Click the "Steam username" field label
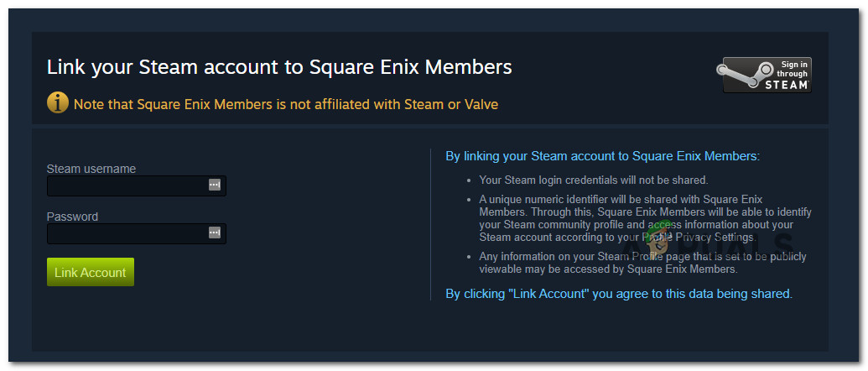 point(91,169)
